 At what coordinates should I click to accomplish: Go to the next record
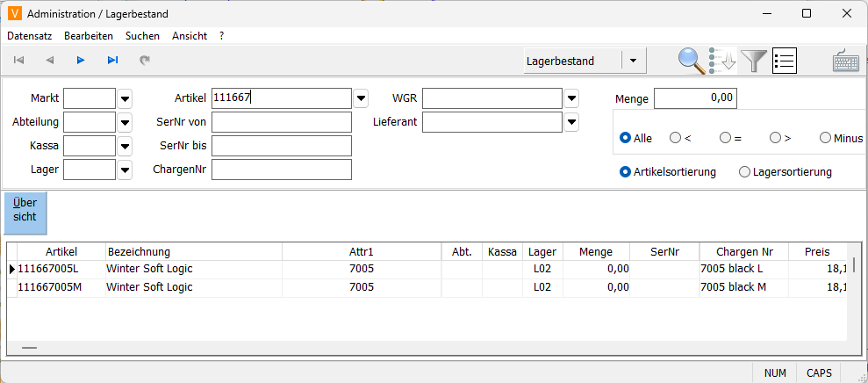[x=81, y=61]
